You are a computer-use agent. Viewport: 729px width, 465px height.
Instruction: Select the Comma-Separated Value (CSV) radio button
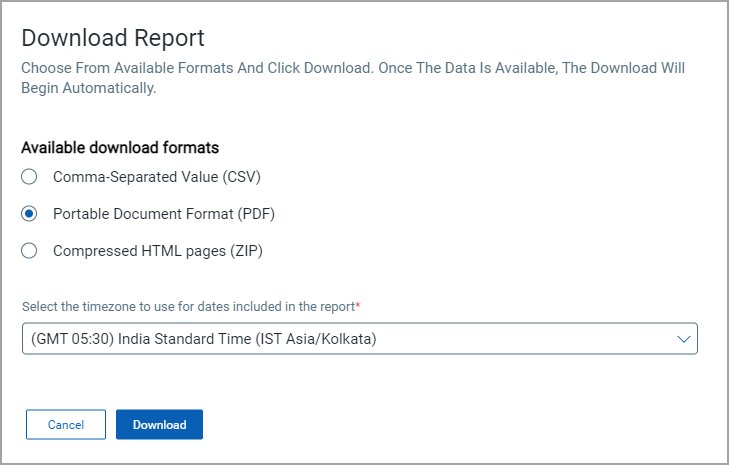tap(29, 177)
